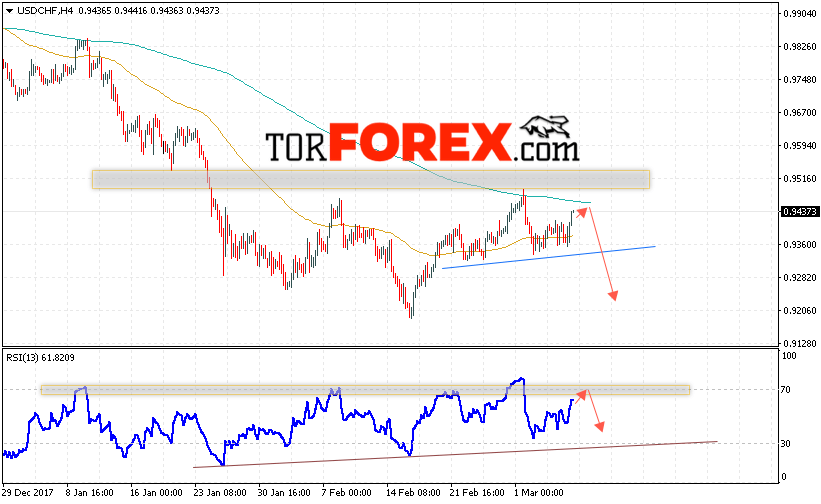Select the 21 Feb 16:00 date label

(477, 493)
